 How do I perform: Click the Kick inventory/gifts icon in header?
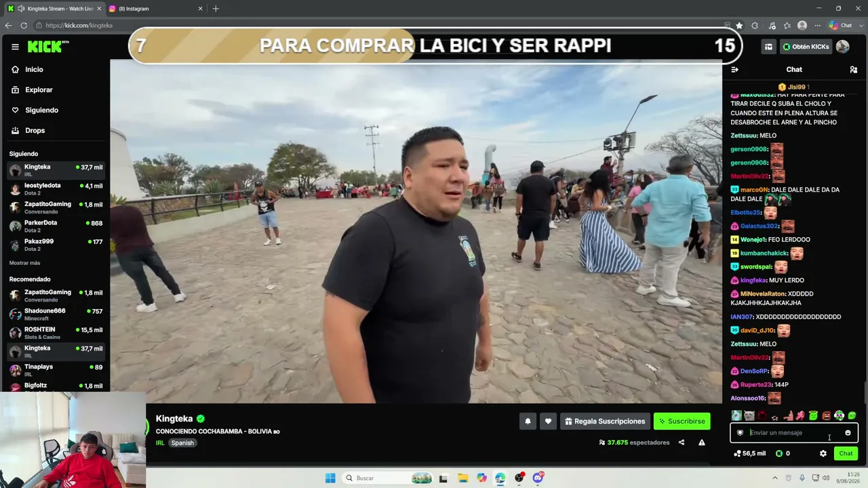click(768, 47)
